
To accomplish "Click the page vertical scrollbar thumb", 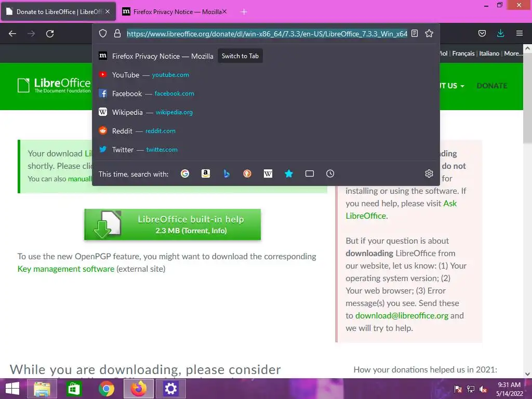I will click(x=527, y=98).
